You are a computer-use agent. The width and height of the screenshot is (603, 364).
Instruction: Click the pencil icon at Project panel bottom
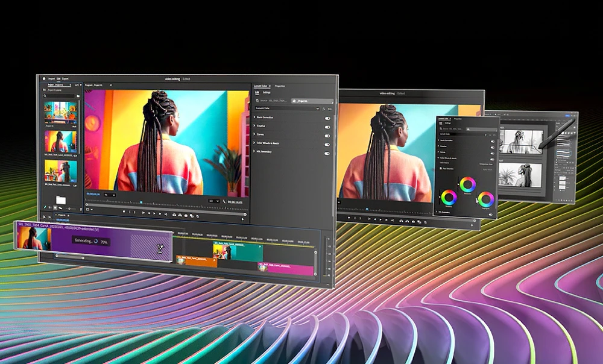[45, 207]
